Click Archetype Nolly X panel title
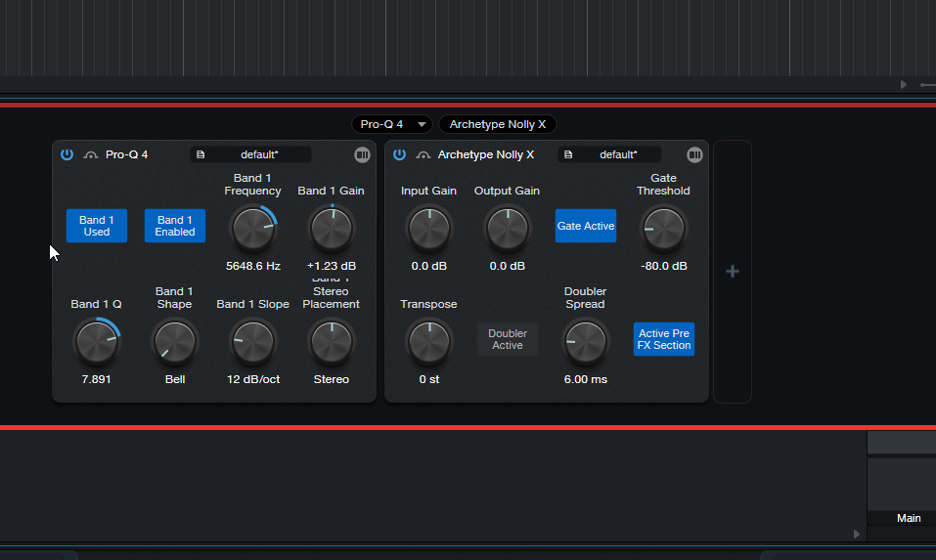The width and height of the screenshot is (936, 560). click(486, 154)
